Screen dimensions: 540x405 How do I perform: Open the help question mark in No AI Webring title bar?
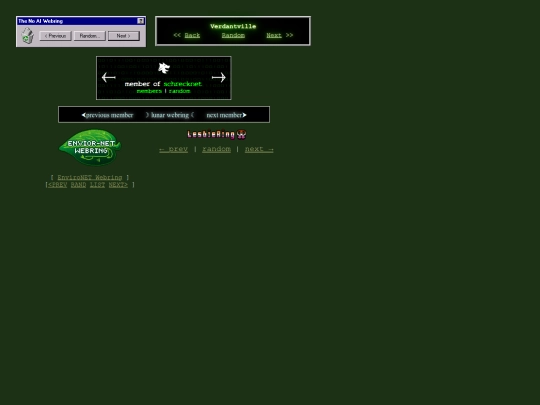[141, 21]
